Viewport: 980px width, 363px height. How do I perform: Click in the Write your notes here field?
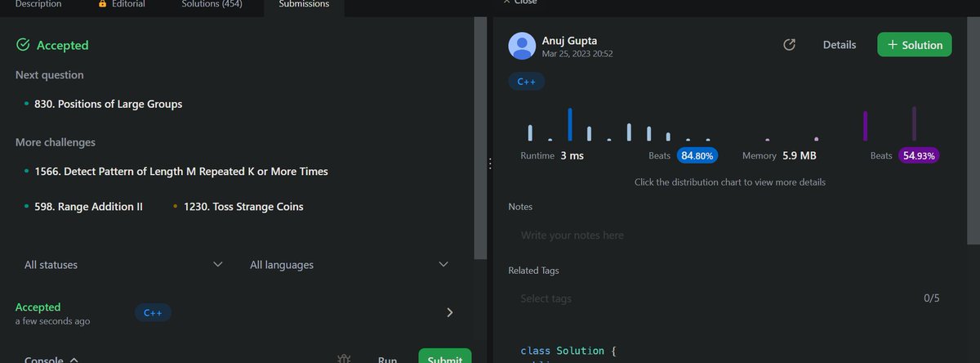point(731,235)
